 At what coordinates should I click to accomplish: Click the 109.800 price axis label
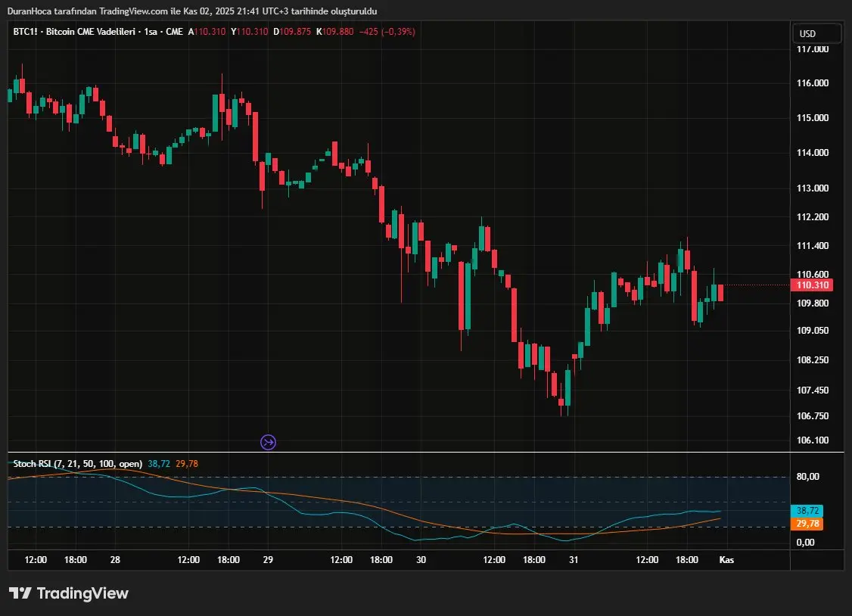click(813, 303)
